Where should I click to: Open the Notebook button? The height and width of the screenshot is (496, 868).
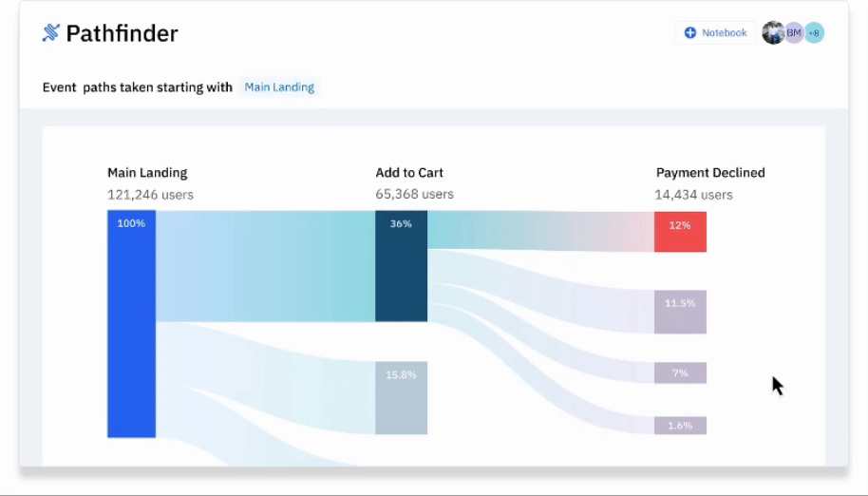(715, 33)
